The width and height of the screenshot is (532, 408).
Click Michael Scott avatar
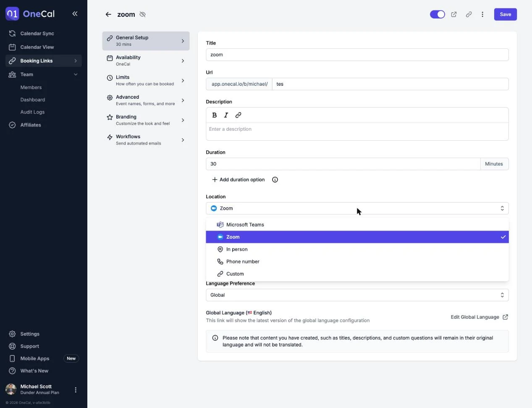11,389
